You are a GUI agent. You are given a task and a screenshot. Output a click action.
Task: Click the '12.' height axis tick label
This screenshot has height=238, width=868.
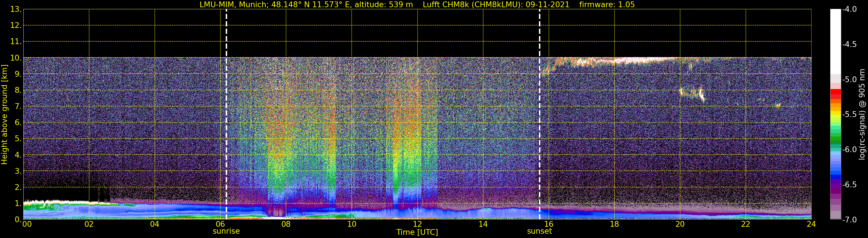pos(16,26)
